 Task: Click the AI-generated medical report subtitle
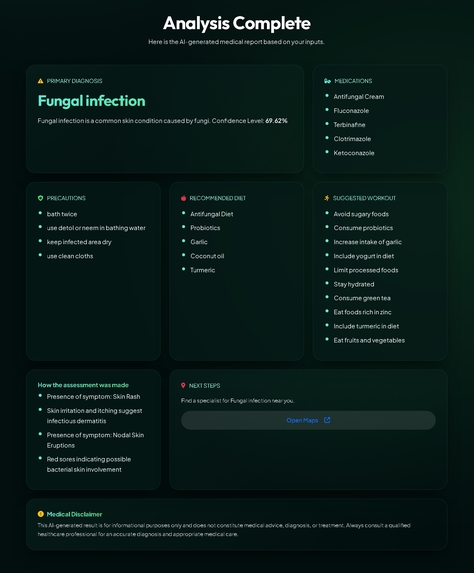236,42
